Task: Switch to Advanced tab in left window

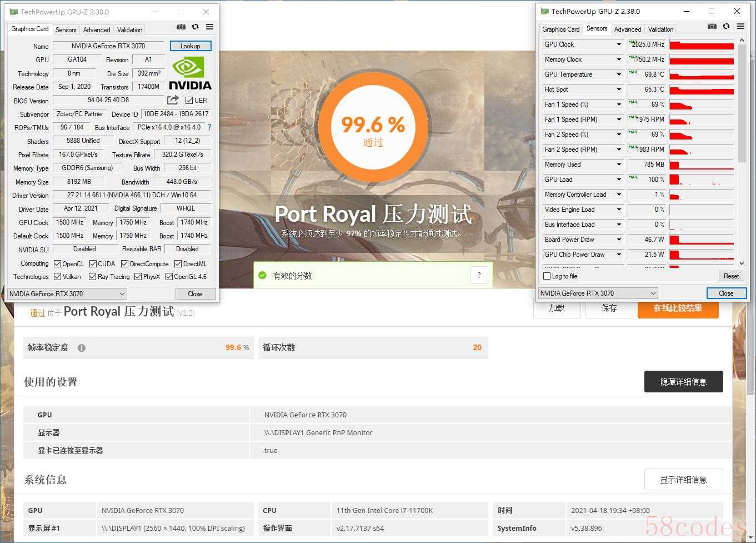Action: point(97,30)
